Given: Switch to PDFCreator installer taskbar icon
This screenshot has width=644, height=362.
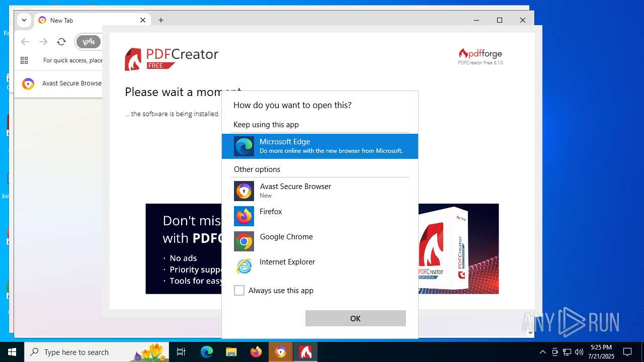Looking at the screenshot, I should 305,352.
